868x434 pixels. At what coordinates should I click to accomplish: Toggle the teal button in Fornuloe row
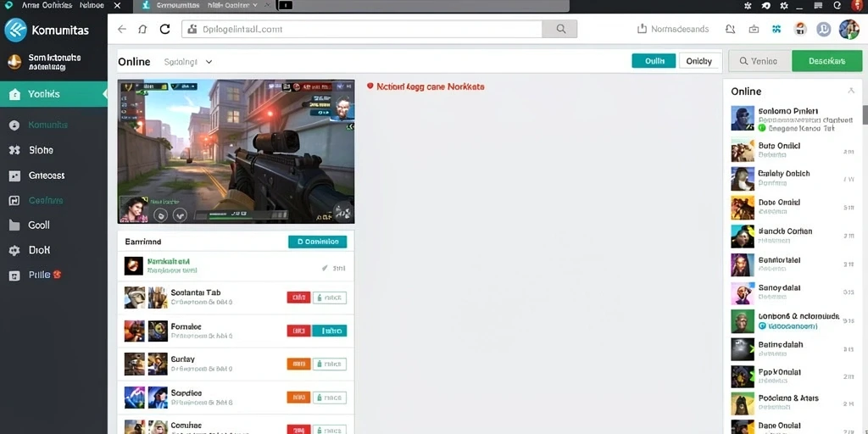pos(330,331)
